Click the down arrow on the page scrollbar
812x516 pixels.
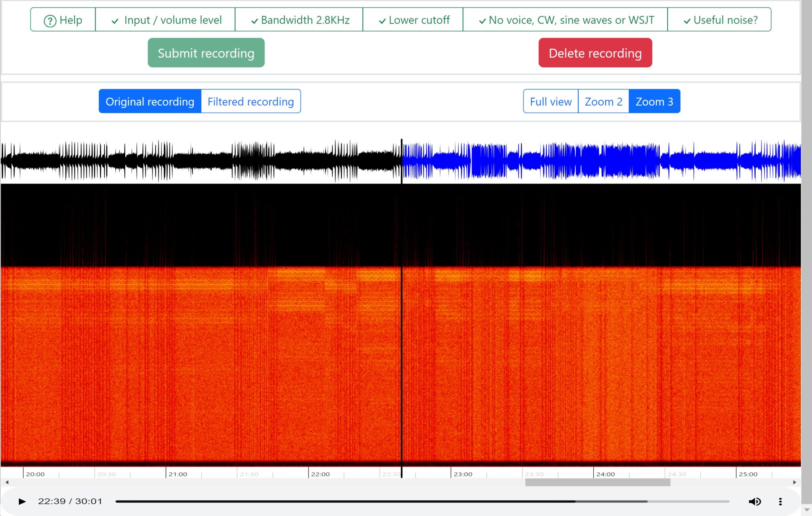808,509
